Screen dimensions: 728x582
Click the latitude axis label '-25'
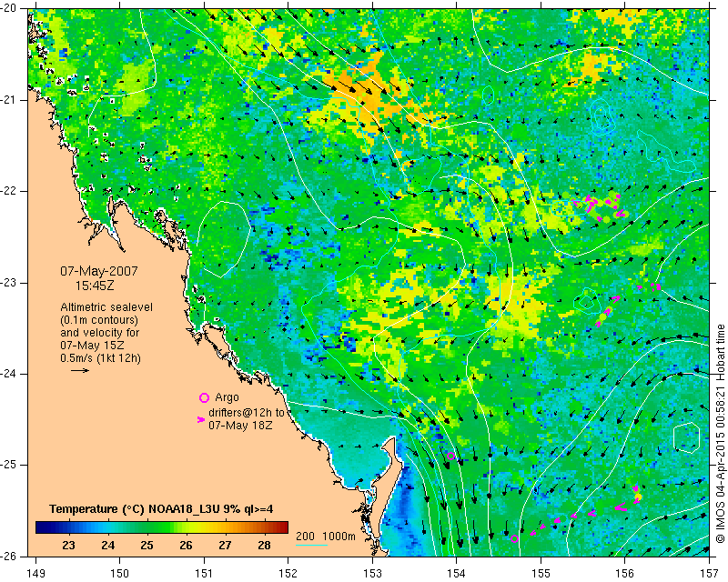tap(8, 465)
